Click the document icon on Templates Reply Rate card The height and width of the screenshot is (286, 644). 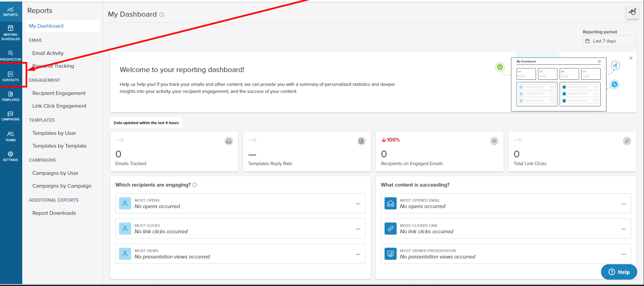point(361,141)
